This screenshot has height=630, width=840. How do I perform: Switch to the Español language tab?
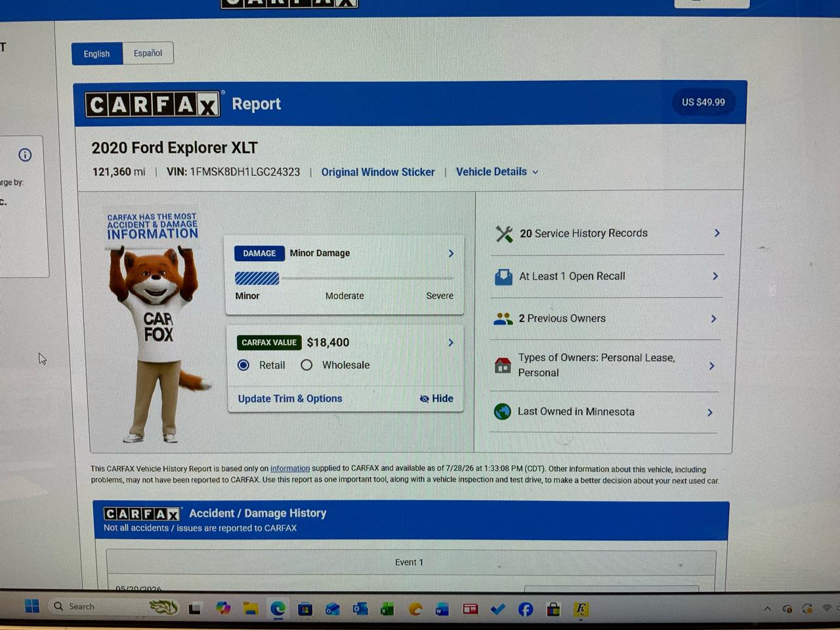point(148,53)
